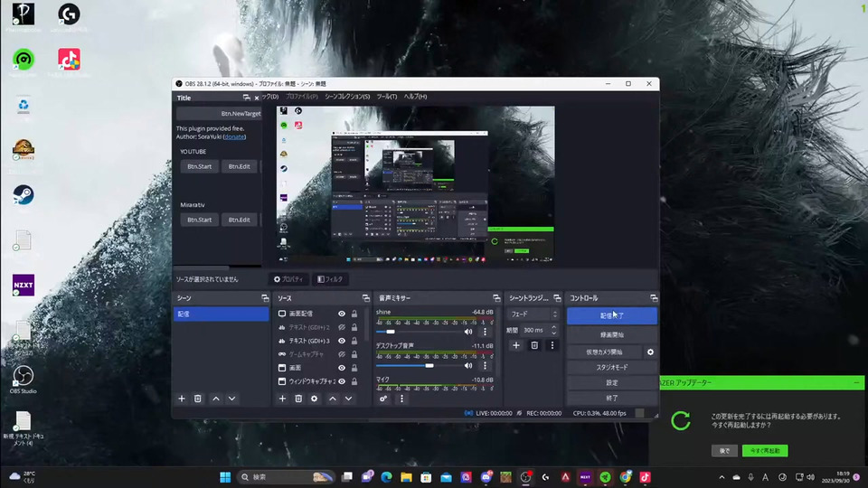The image size is (868, 488).
Task: Delete the selected source with trash icon
Action: tap(298, 399)
